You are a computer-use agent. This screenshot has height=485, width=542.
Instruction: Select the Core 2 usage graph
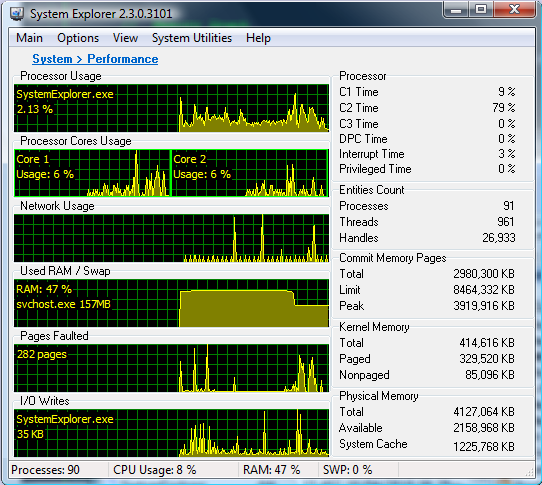point(250,173)
